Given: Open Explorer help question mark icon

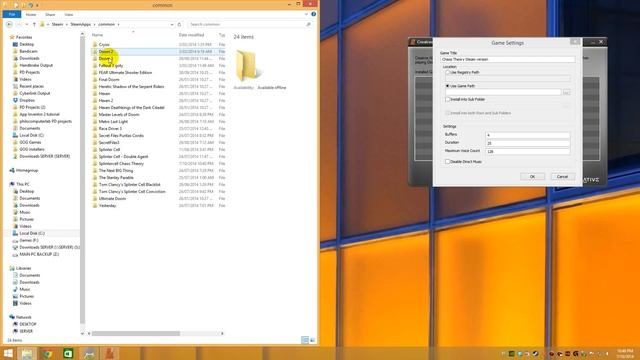Looking at the screenshot, I should [313, 14].
